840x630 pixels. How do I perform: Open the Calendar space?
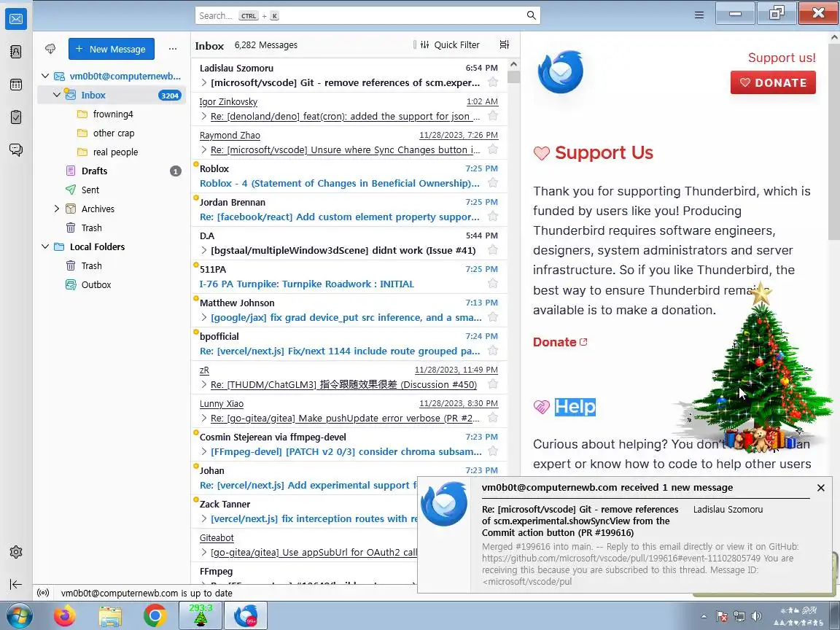(16, 85)
